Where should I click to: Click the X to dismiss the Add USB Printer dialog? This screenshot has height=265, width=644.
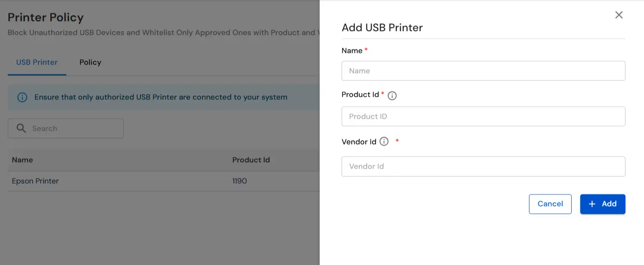pyautogui.click(x=619, y=15)
